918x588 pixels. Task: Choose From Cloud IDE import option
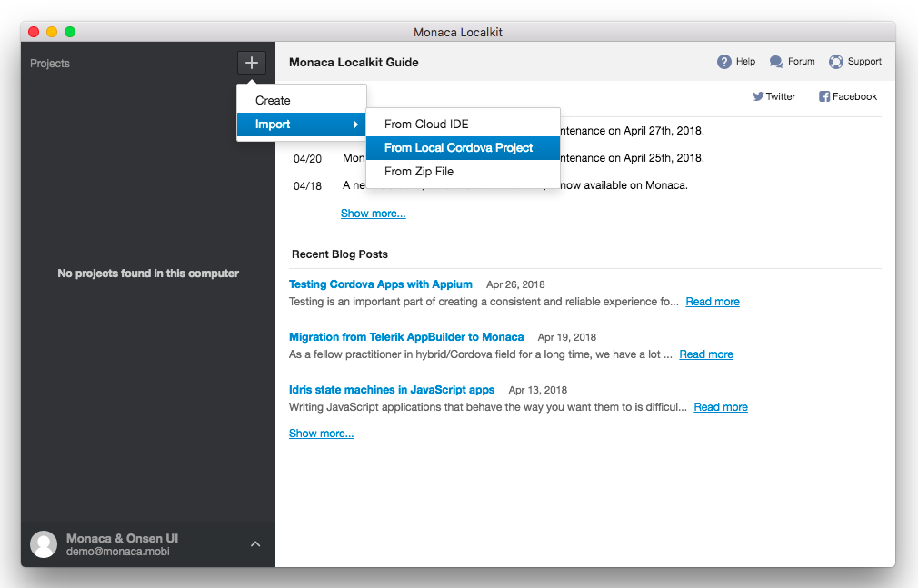pos(426,124)
